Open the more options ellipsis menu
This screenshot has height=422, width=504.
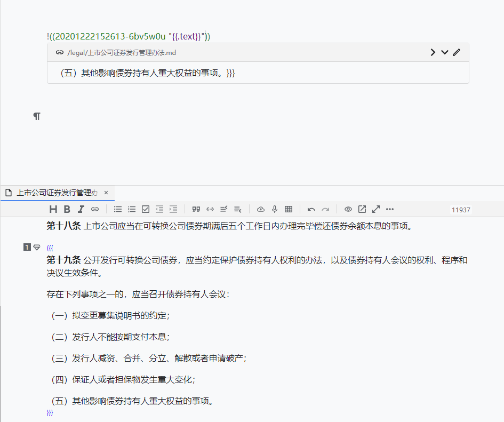[x=390, y=209]
